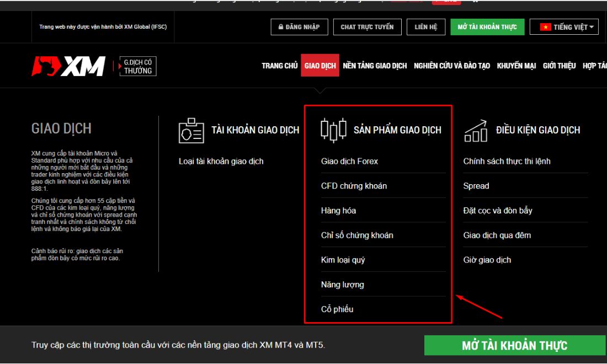The width and height of the screenshot is (607, 364).
Task: Open Giao dịch qua đêm link
Action: [497, 235]
